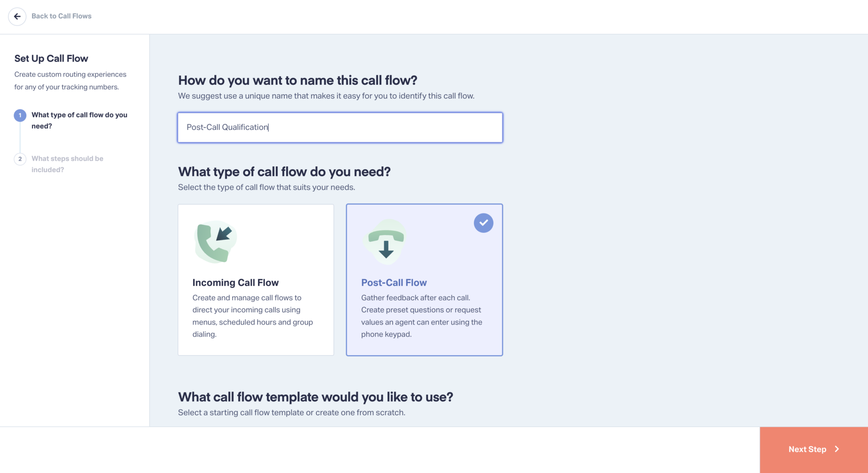Click the Post-Call Flow description text
The width and height of the screenshot is (868, 473).
(422, 316)
